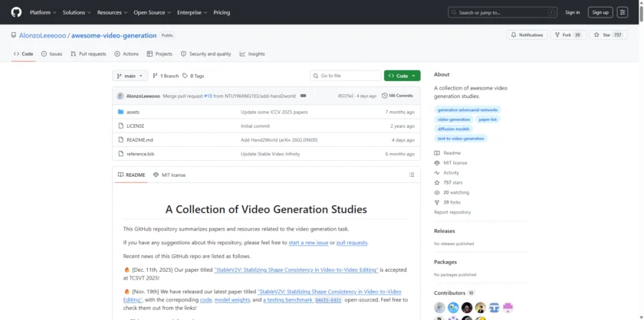This screenshot has height=320, width=644.
Task: Click the video-generation topic tag
Action: pos(453,119)
